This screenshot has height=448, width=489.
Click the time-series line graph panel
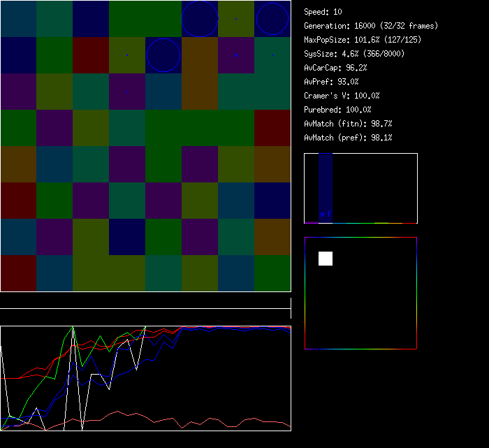(x=145, y=378)
